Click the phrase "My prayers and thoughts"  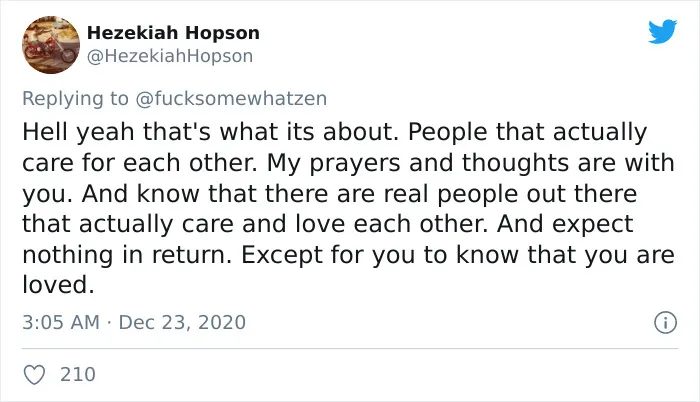click(418, 163)
